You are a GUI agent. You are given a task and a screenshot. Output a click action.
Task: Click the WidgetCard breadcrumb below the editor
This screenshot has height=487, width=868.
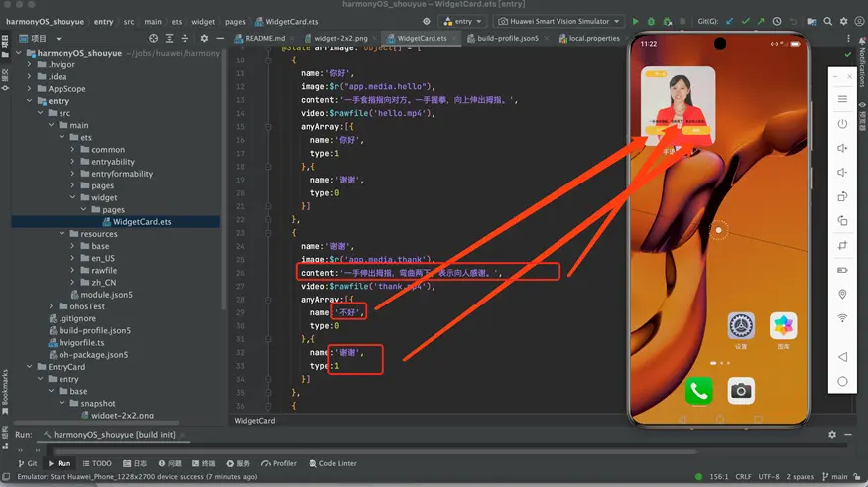(x=255, y=420)
